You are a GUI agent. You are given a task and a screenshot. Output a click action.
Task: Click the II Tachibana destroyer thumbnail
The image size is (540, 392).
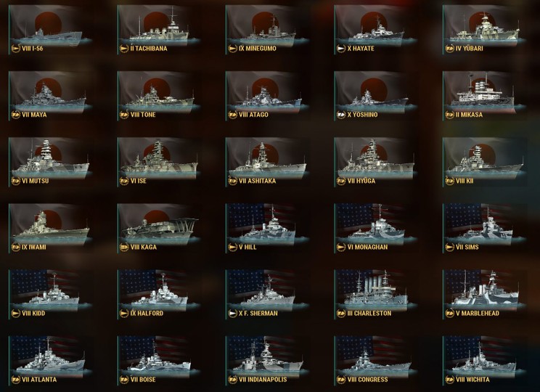tap(159, 29)
